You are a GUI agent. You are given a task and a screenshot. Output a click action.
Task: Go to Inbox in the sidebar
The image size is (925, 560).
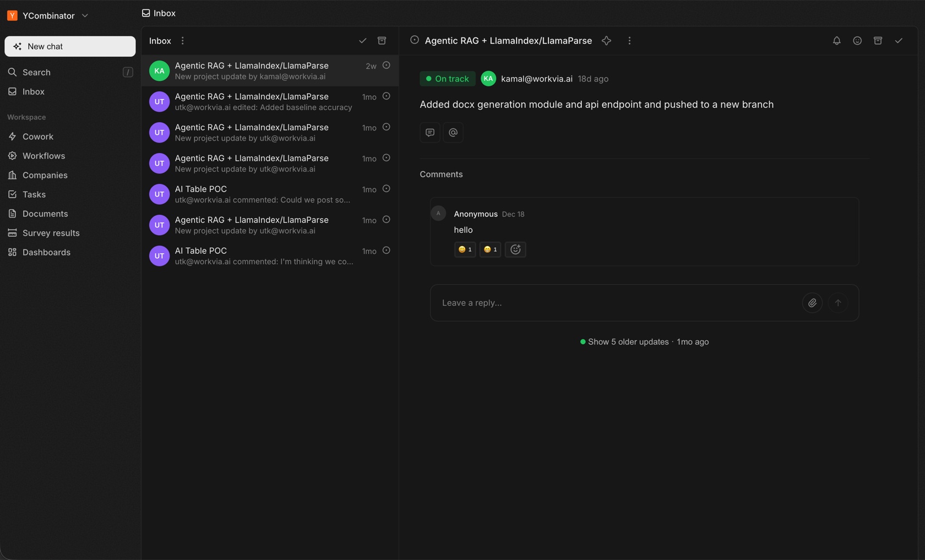pyautogui.click(x=70, y=91)
